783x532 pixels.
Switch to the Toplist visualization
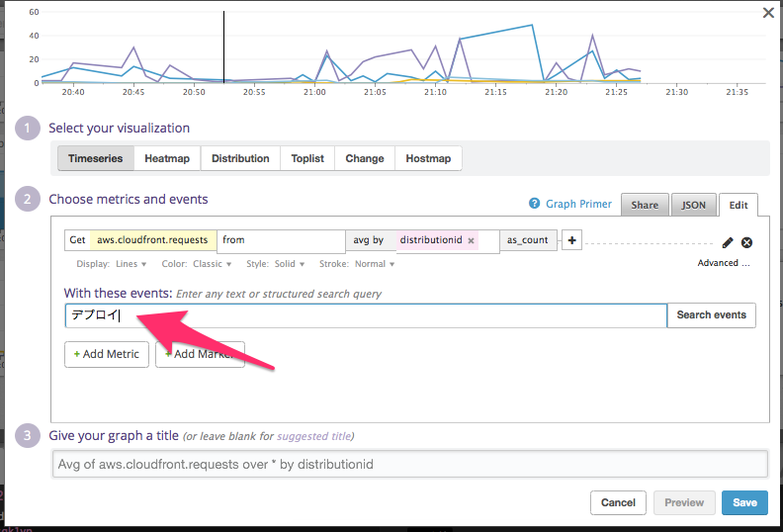point(307,158)
